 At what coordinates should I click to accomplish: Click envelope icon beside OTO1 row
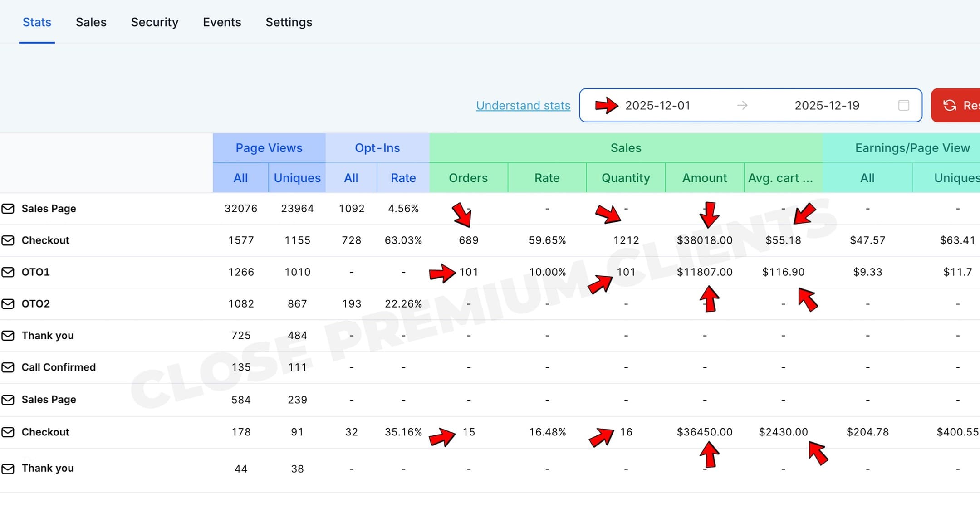point(8,272)
